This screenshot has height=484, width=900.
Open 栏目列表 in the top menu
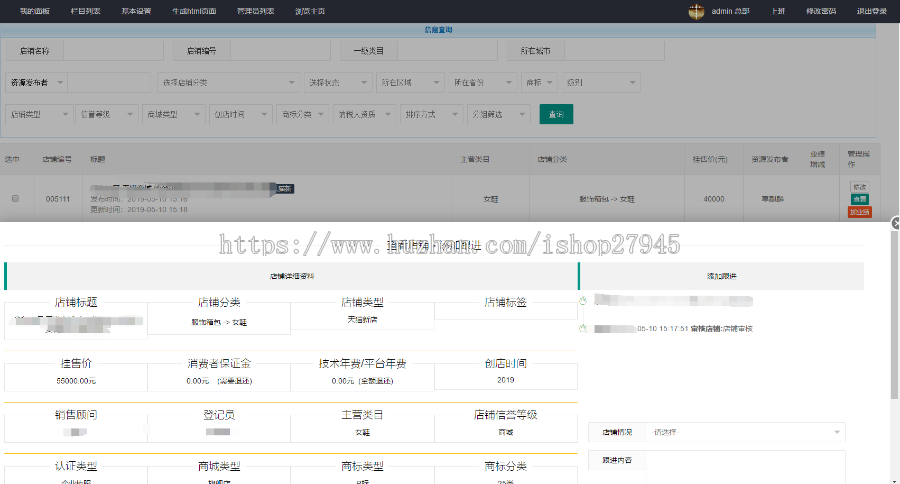tap(85, 11)
